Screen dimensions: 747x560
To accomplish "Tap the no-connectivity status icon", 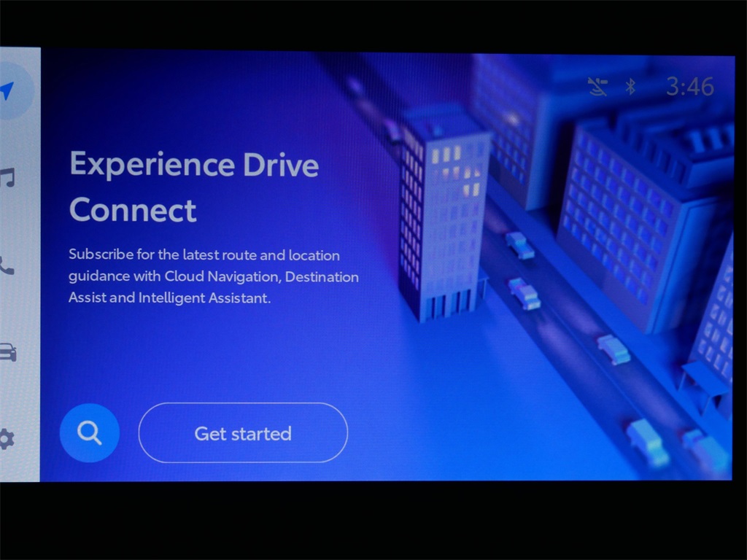I will pos(598,87).
